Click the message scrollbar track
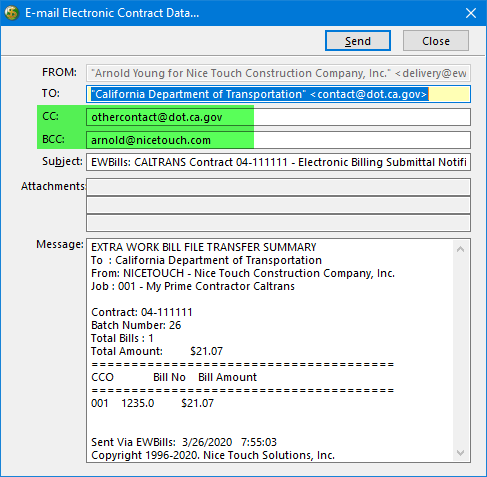The height and width of the screenshot is (477, 487). [461, 351]
